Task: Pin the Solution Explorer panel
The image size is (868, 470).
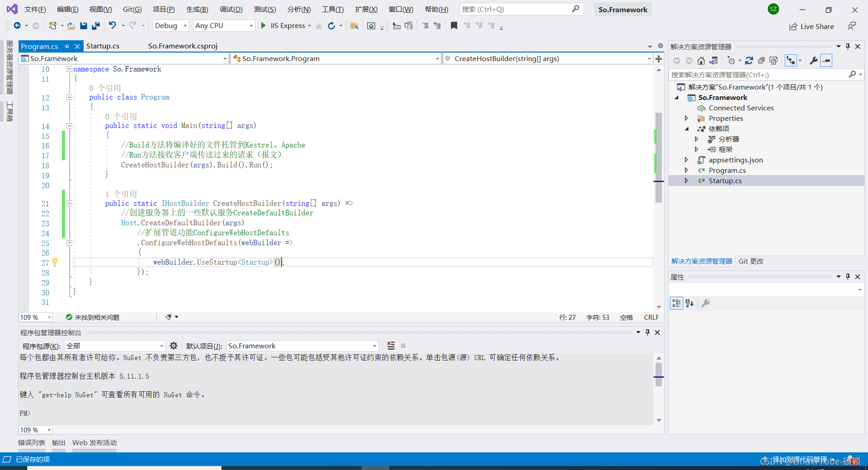Action: 848,47
